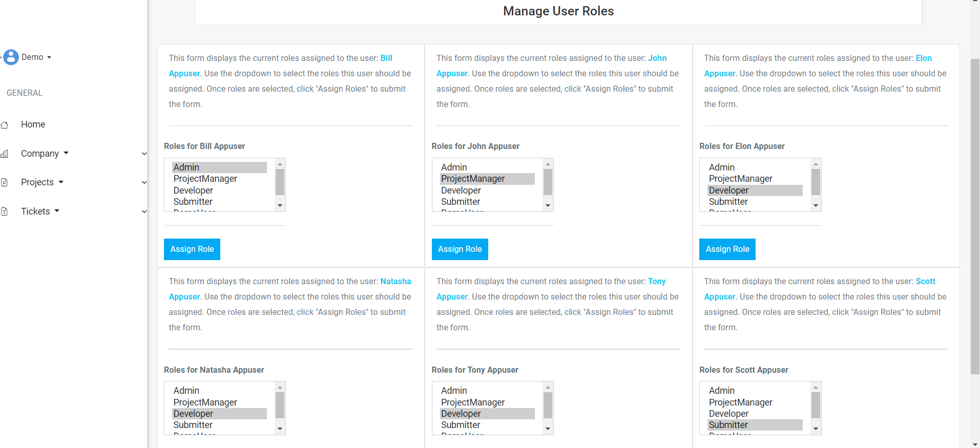Select Admin role for John Appuser
This screenshot has height=448, width=980.
point(487,167)
